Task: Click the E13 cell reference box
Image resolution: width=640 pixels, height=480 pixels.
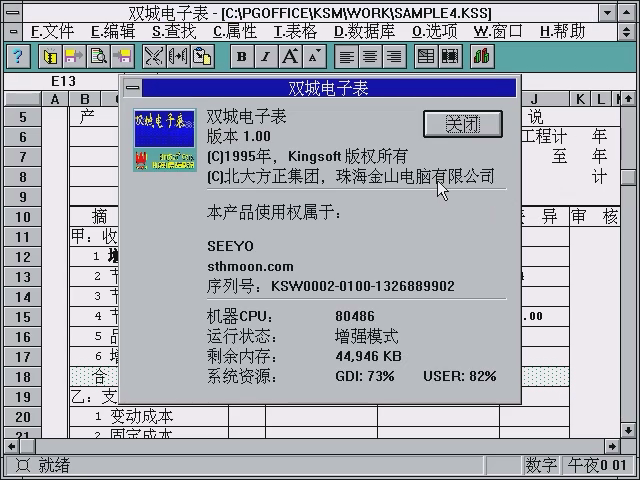Action: click(x=63, y=81)
